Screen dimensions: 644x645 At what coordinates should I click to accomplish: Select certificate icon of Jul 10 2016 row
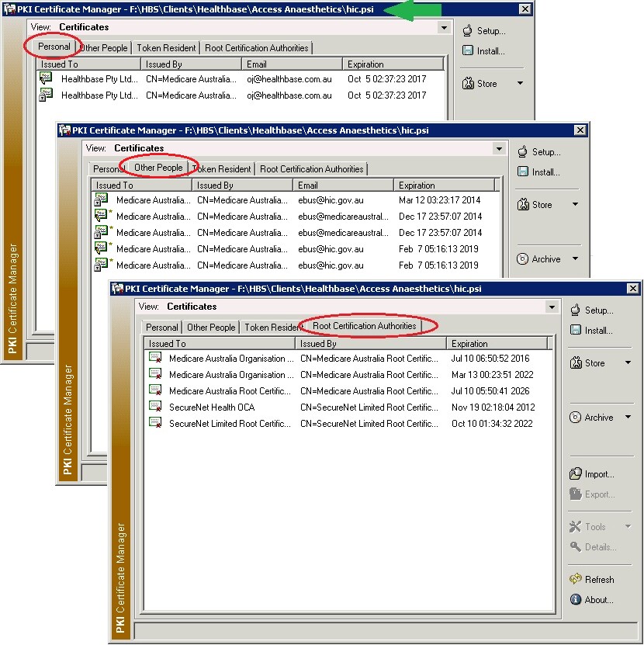(x=155, y=358)
